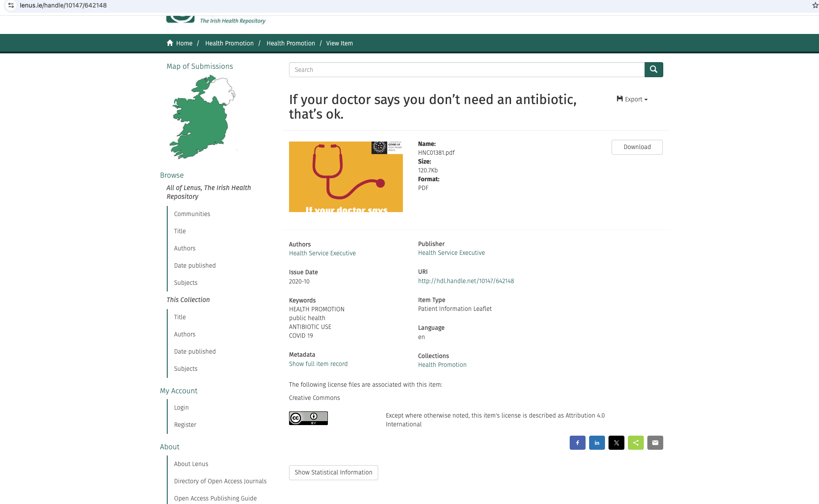Share item on LinkedIn

(x=597, y=443)
